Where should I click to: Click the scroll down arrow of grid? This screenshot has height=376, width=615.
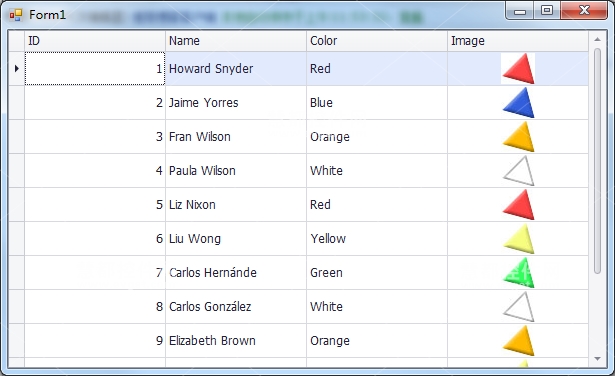(597, 359)
